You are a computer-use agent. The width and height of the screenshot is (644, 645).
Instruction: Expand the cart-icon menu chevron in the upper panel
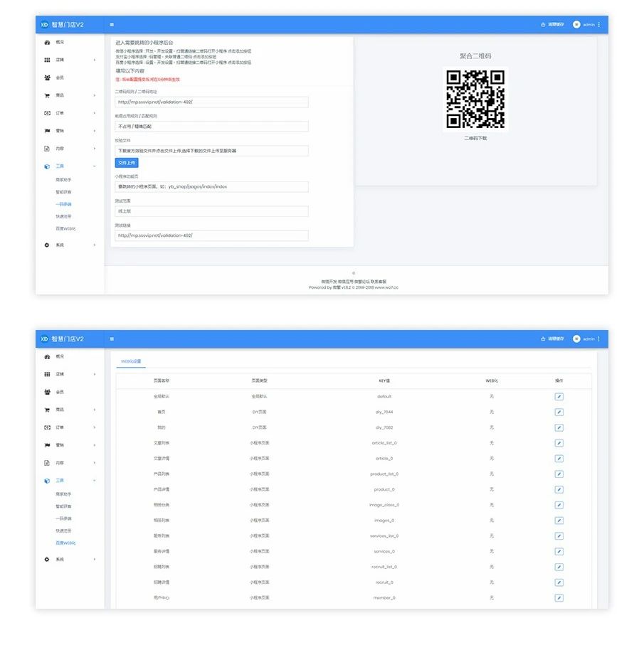tap(95, 95)
